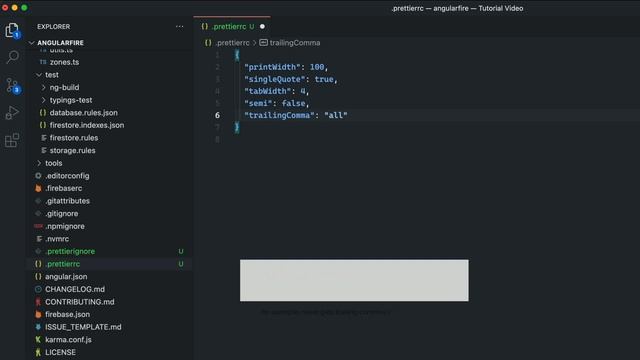Click the "trailingComma" key in editor
This screenshot has height=360, width=640.
coord(279,116)
